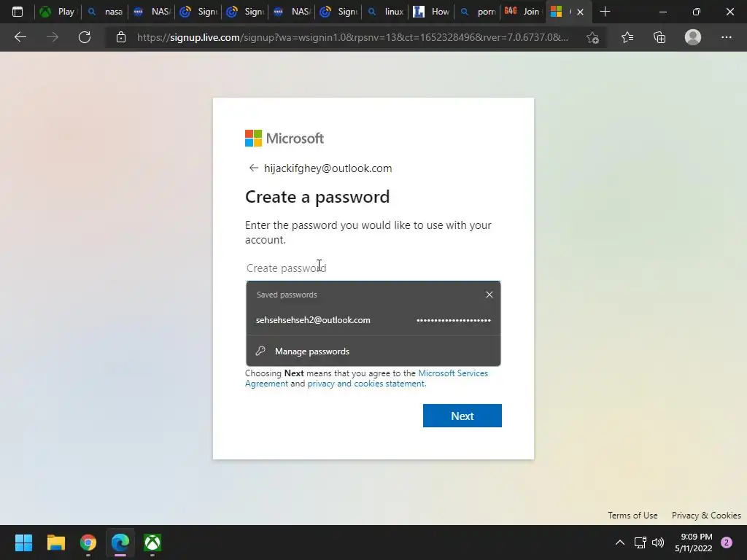Go back via arrow beside hijackifghey@outlook.com
The image size is (747, 560).
coord(253,168)
